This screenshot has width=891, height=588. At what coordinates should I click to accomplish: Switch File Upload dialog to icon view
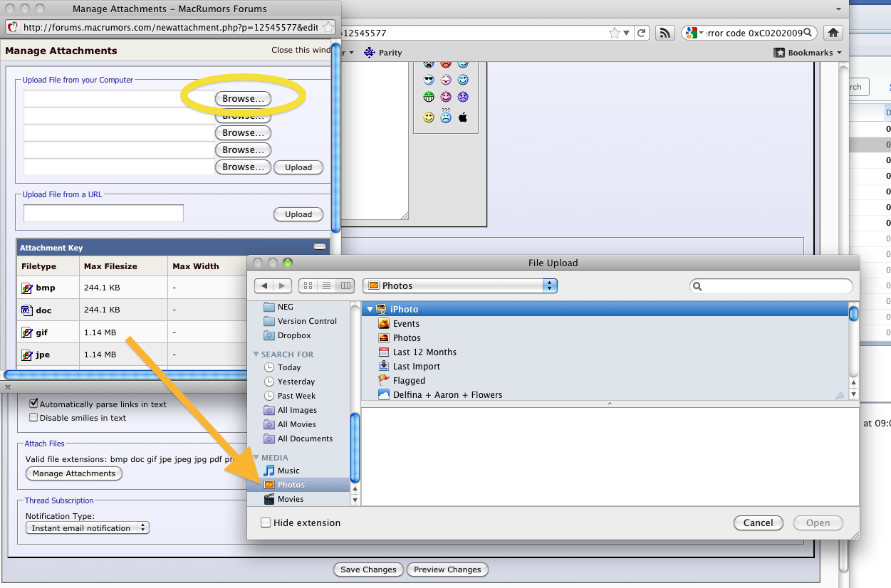tap(308, 285)
